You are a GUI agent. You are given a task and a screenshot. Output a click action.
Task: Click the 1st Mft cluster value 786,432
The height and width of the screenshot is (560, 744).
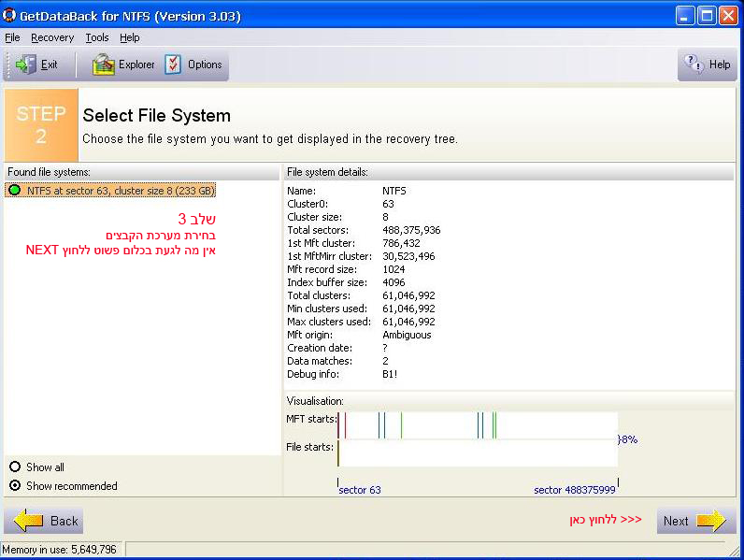tap(401, 243)
